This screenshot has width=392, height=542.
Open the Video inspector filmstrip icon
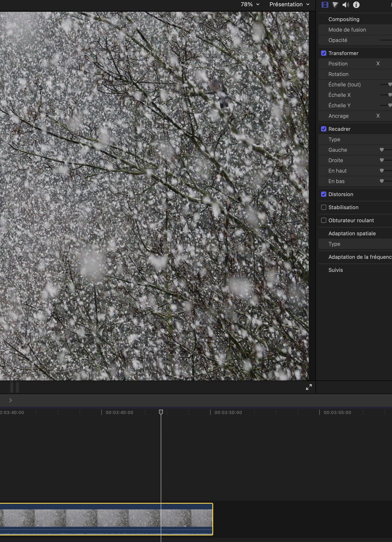[325, 5]
